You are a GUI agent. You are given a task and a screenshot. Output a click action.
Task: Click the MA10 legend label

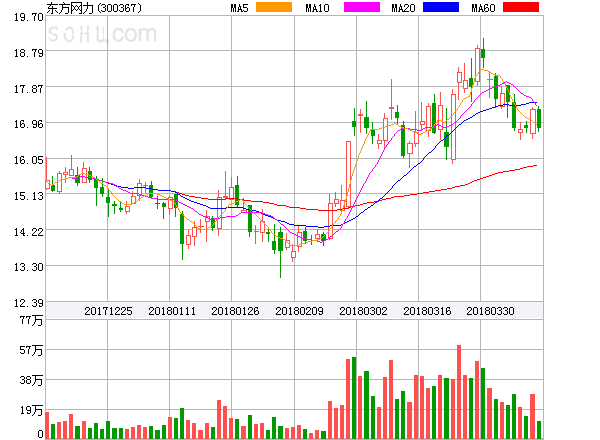(317, 8)
